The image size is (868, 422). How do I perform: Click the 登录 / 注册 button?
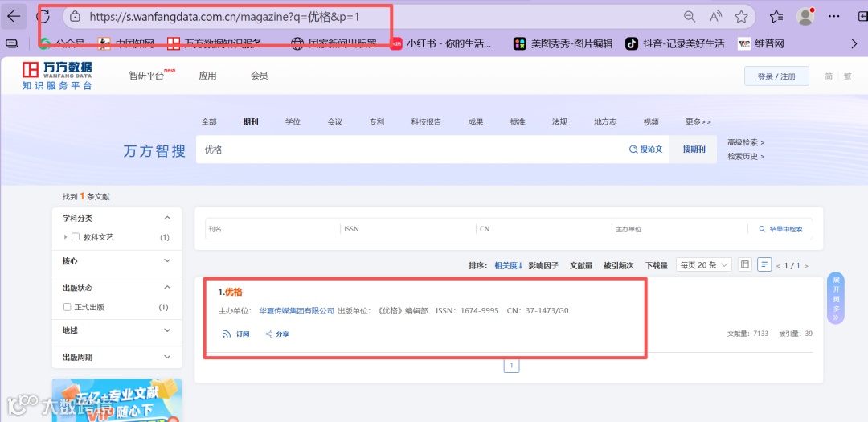(776, 76)
